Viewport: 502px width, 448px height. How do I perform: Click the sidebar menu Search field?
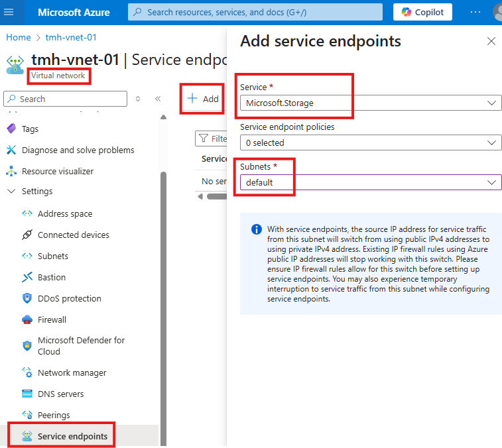(65, 99)
